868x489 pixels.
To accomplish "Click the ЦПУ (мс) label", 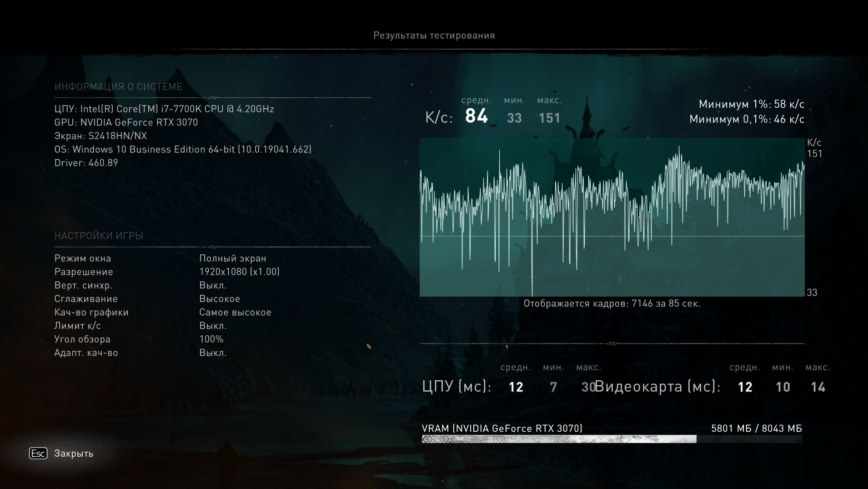I will click(x=457, y=386).
